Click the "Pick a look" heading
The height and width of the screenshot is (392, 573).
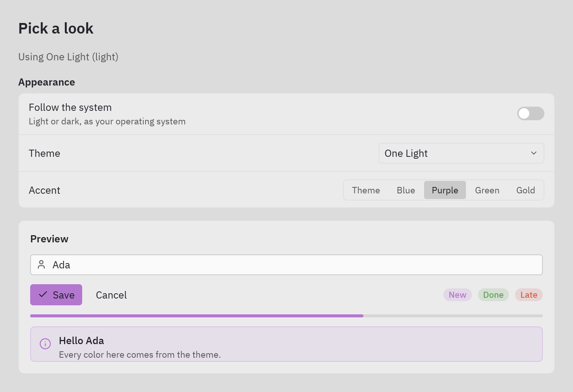(56, 28)
